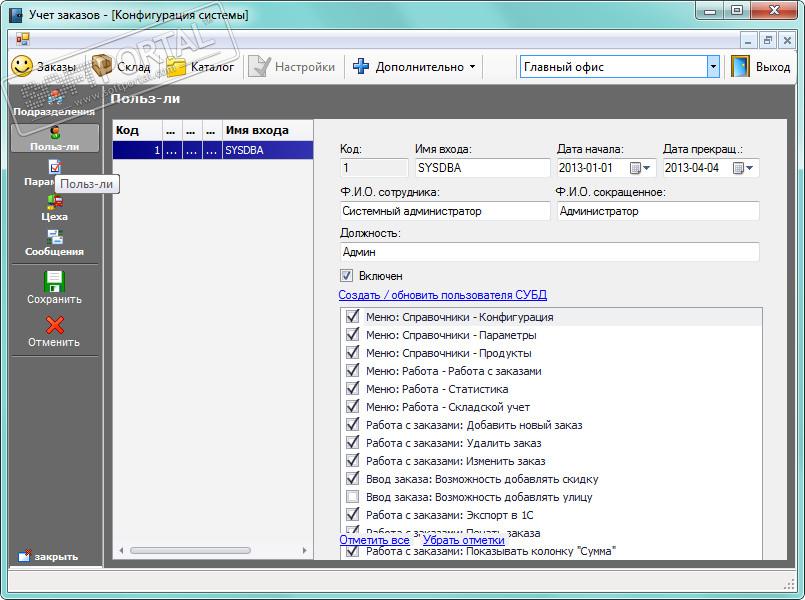Screen dimensions: 805x600
Task: Expand the Главный офис office dropdown
Action: click(x=713, y=67)
